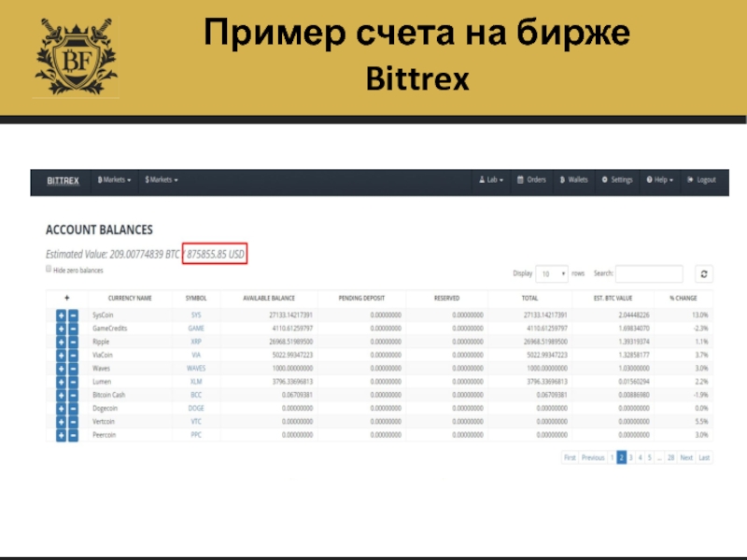Click the refresh balances icon button
Screen dimensions: 747x560
(x=704, y=273)
